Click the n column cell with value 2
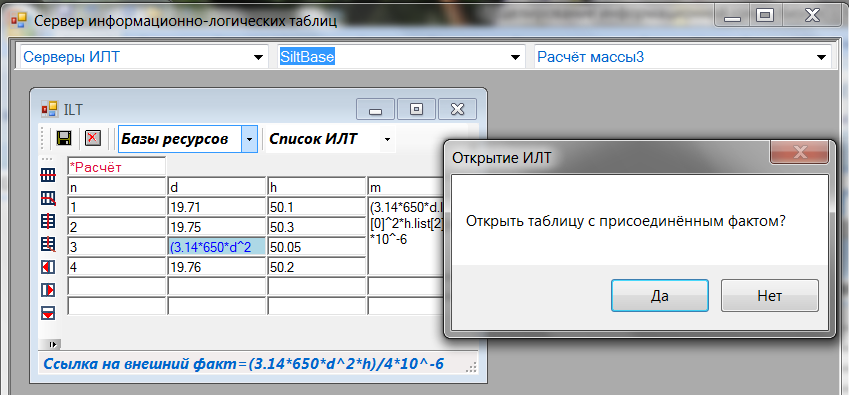 [116, 226]
